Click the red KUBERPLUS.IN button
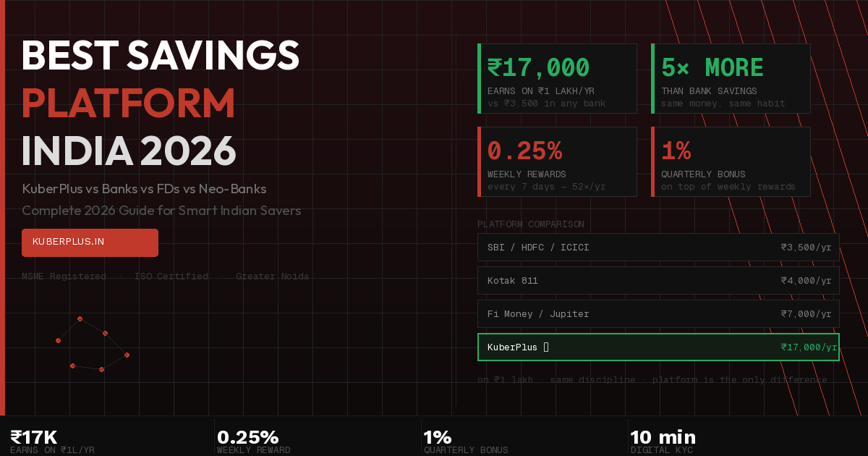This screenshot has height=456, width=868. pyautogui.click(x=90, y=242)
